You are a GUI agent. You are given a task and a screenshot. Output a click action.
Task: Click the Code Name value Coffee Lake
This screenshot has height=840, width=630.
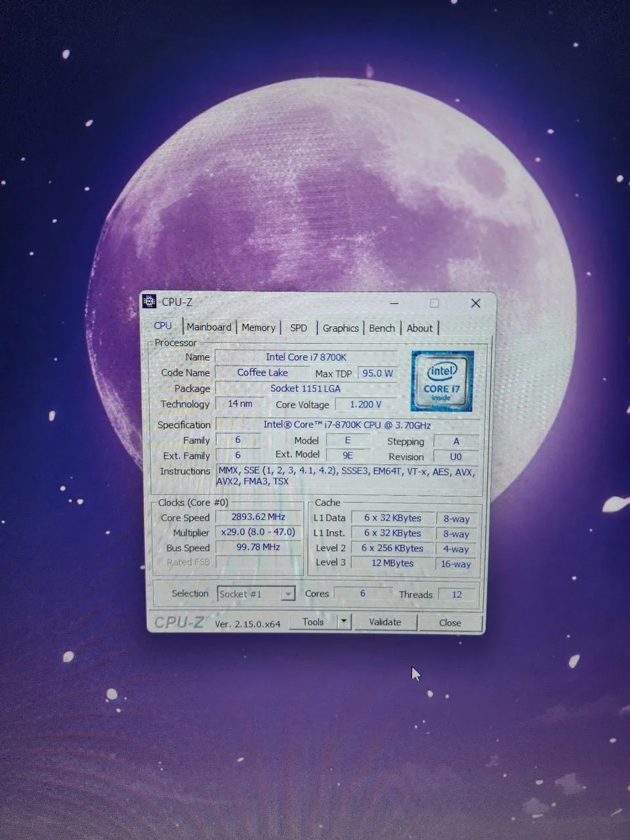point(262,372)
